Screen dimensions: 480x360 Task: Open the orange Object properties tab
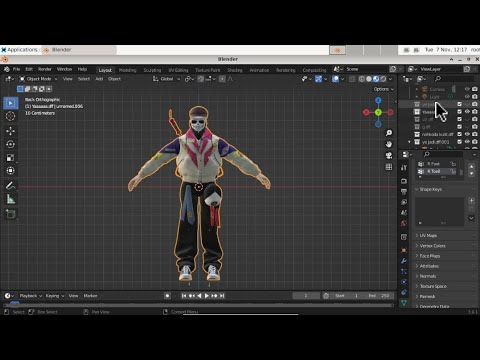(404, 250)
